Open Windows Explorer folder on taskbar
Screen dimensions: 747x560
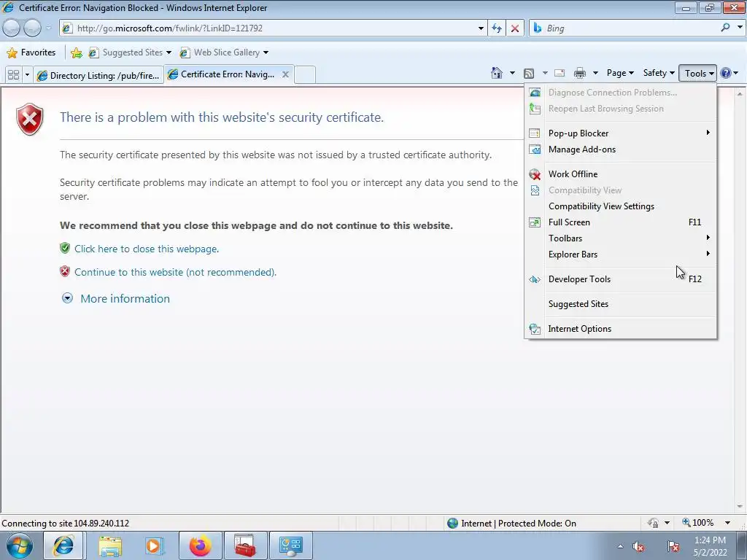[x=110, y=545]
